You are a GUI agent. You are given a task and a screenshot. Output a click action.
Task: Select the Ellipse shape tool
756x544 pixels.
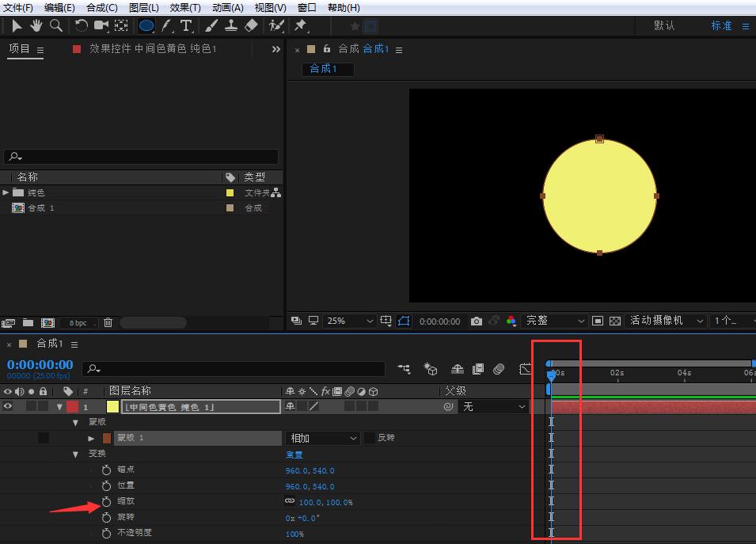(146, 26)
